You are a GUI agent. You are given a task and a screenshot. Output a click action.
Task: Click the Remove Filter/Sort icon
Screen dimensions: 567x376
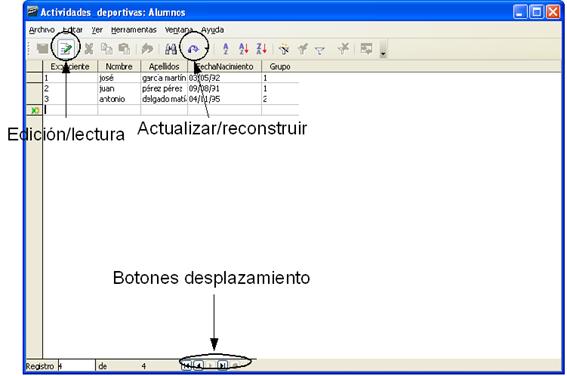tap(343, 48)
